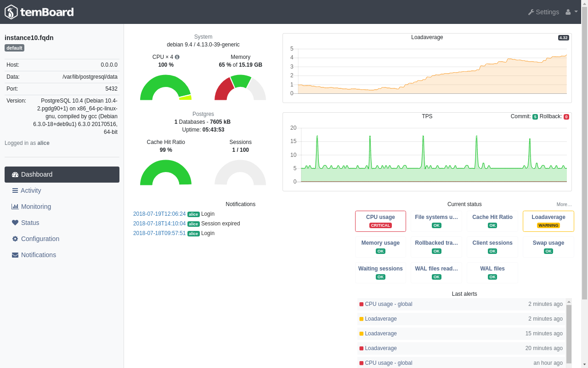The height and width of the screenshot is (368, 588).
Task: Click the Settings wrench icon
Action: (531, 12)
